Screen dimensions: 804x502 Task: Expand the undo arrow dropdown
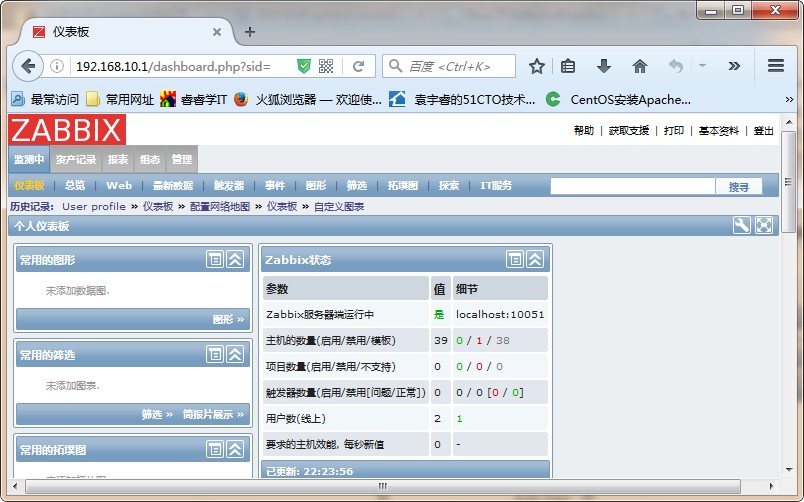702,66
